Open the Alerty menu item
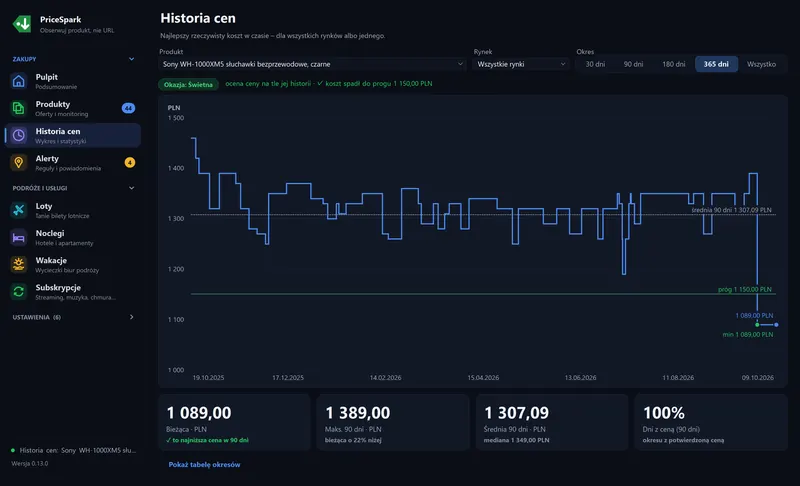Viewport: 800px width, 486px height. click(x=72, y=163)
